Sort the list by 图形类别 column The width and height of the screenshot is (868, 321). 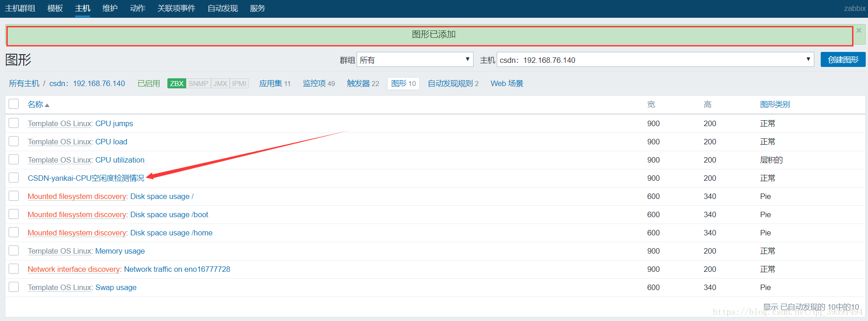coord(775,104)
